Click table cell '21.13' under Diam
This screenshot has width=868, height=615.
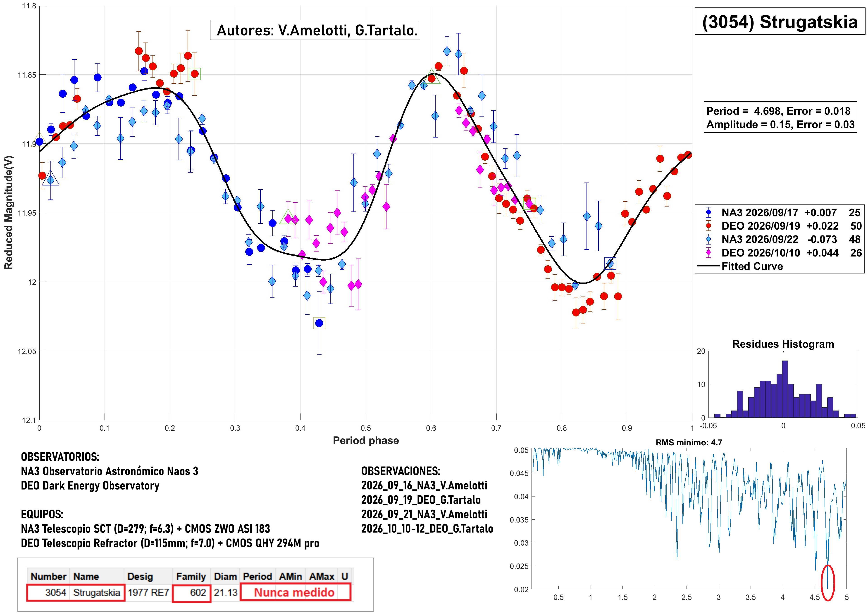click(x=225, y=592)
